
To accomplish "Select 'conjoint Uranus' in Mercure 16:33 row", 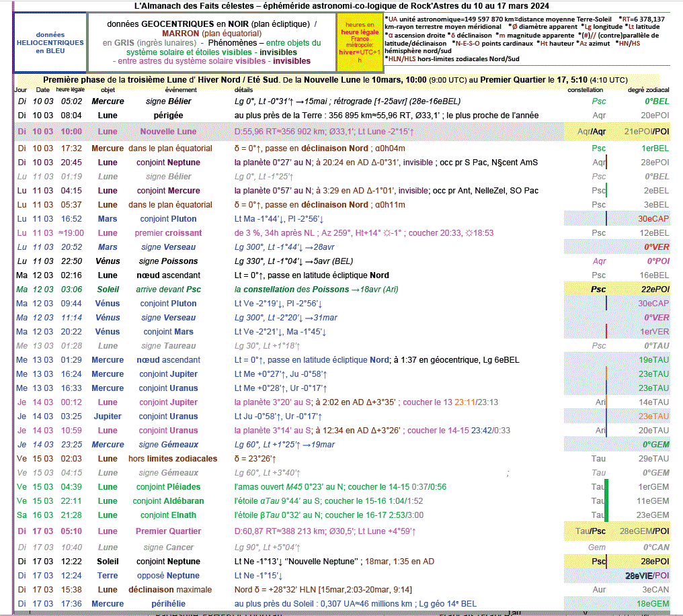I will (x=168, y=388).
